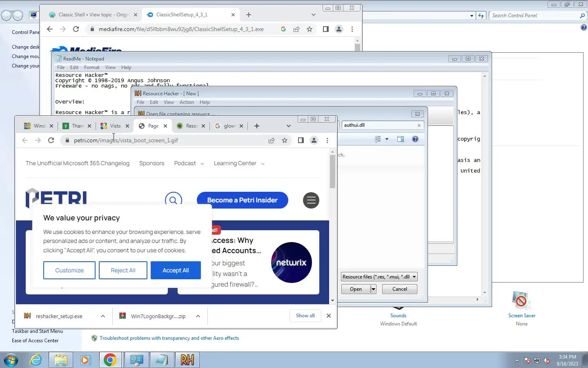This screenshot has height=368, width=588.
Task: Open the Resource files type dropdown
Action: click(x=414, y=277)
